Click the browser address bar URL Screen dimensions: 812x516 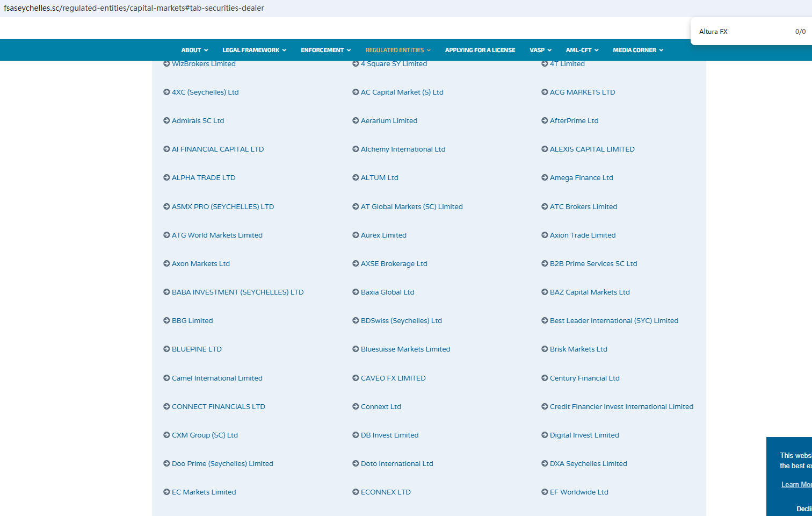coord(134,8)
